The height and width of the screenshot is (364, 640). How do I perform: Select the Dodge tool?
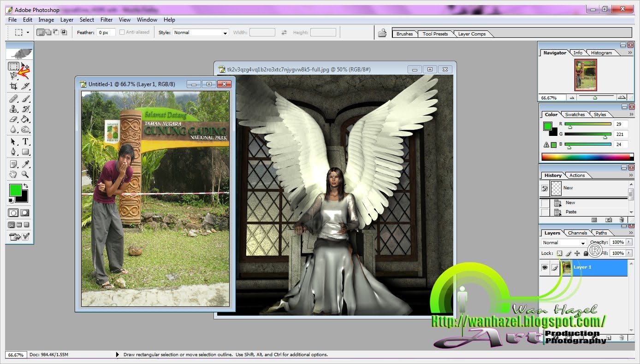point(25,129)
